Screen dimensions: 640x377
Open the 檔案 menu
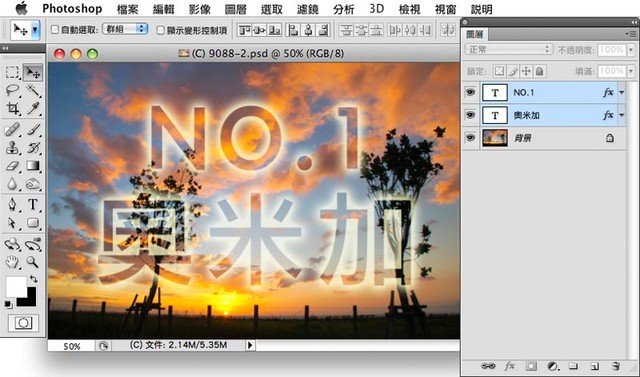(127, 9)
